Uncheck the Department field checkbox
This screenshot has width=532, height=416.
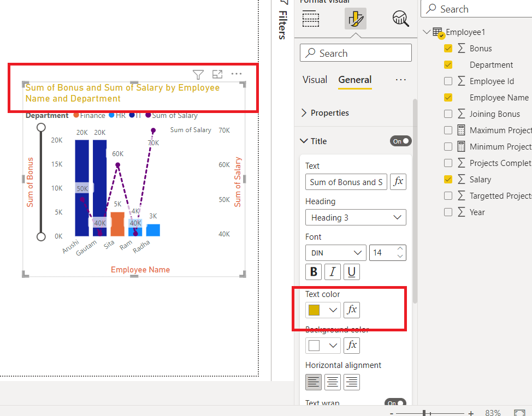click(448, 65)
